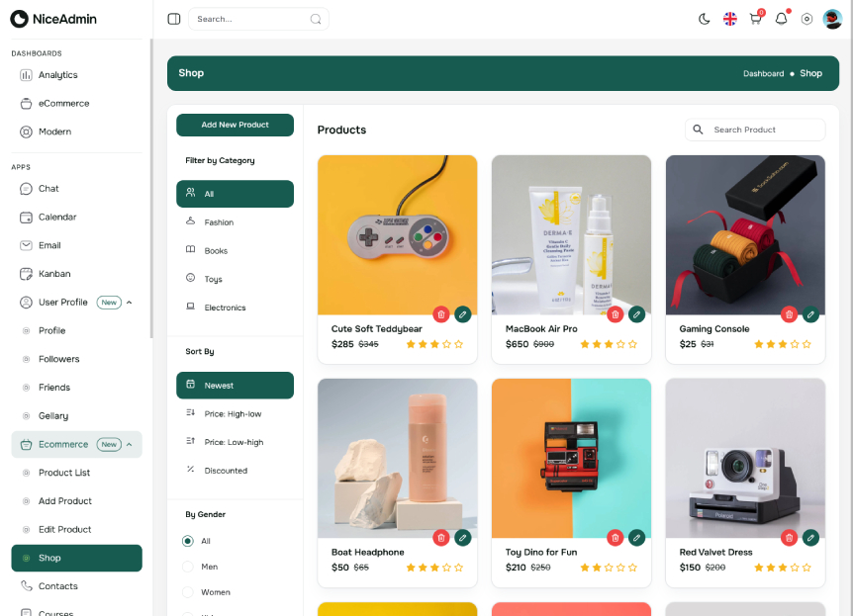Select the Women gender radio button
The image size is (853, 616).
coord(188,591)
